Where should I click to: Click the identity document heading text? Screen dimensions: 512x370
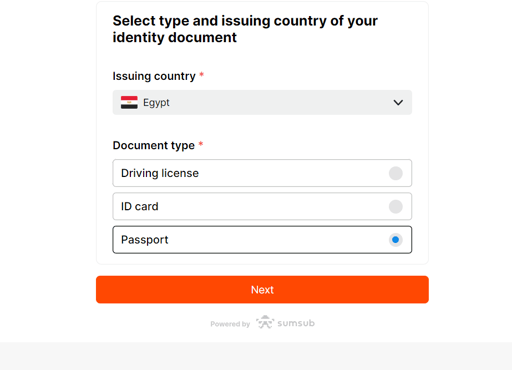tap(245, 29)
